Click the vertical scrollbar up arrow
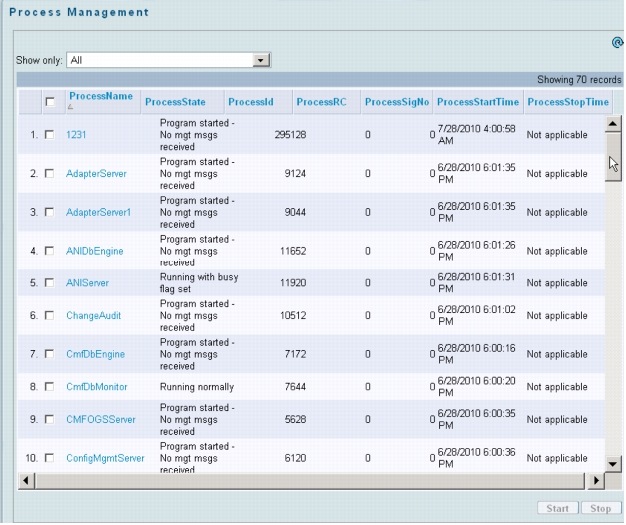Image resolution: width=626 pixels, height=525 pixels. (612, 124)
